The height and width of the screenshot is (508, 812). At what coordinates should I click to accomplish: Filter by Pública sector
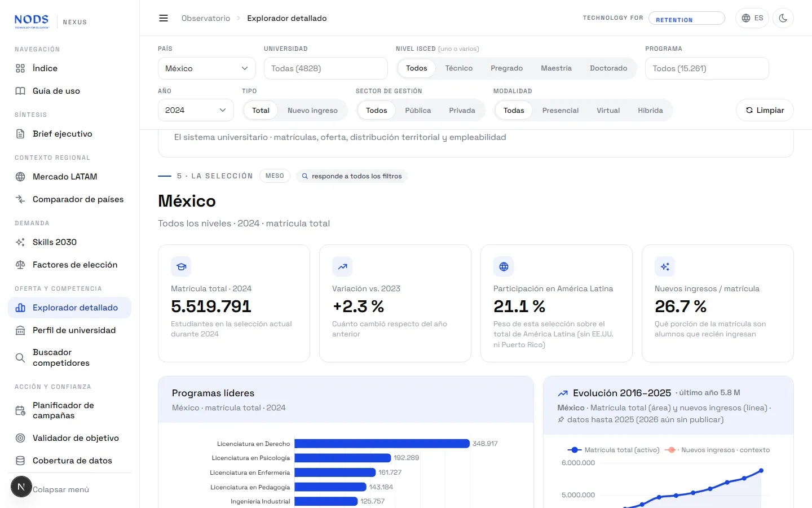tap(418, 111)
